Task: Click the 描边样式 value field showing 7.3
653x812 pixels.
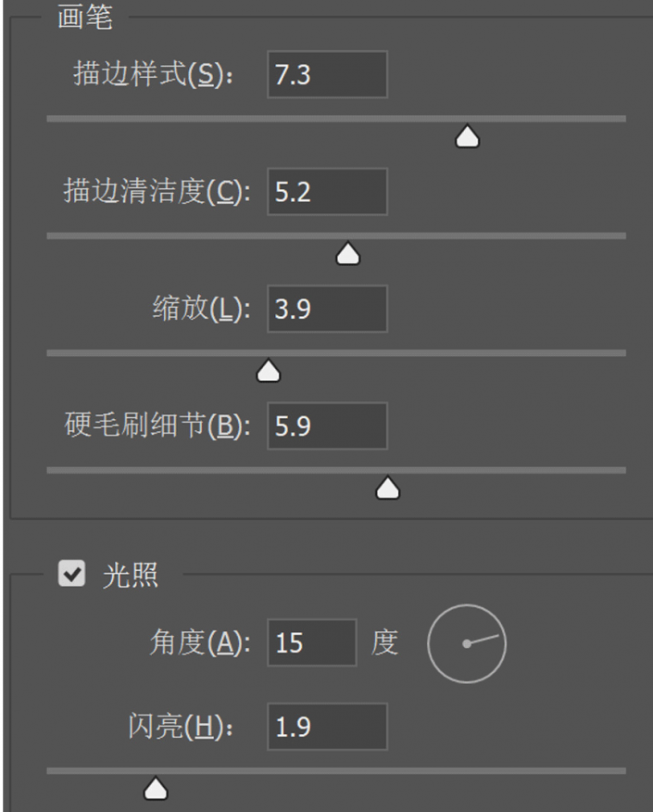Action: 326,75
